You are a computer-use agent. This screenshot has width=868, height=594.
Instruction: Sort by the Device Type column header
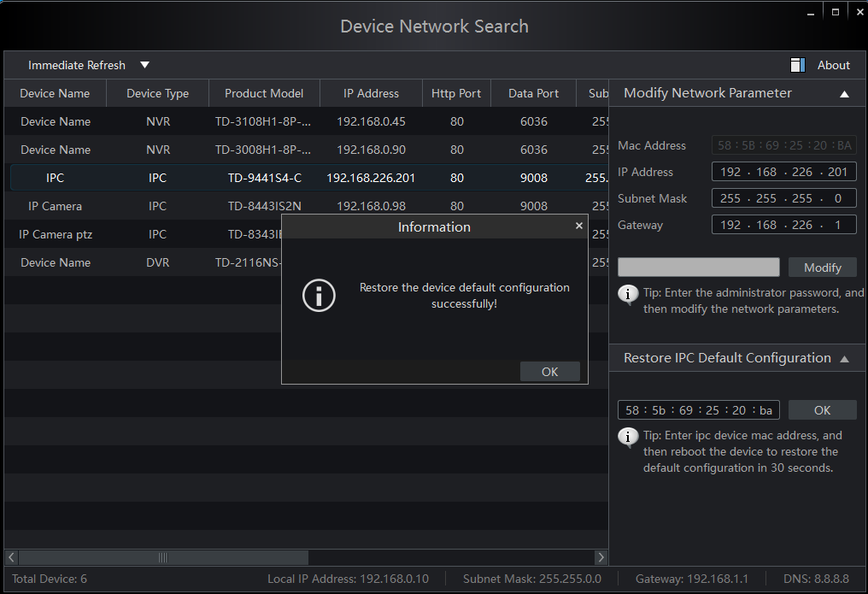(x=158, y=93)
